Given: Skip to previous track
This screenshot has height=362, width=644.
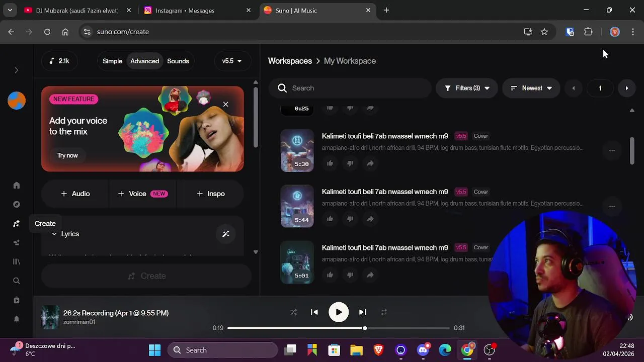Looking at the screenshot, I should pyautogui.click(x=314, y=312).
